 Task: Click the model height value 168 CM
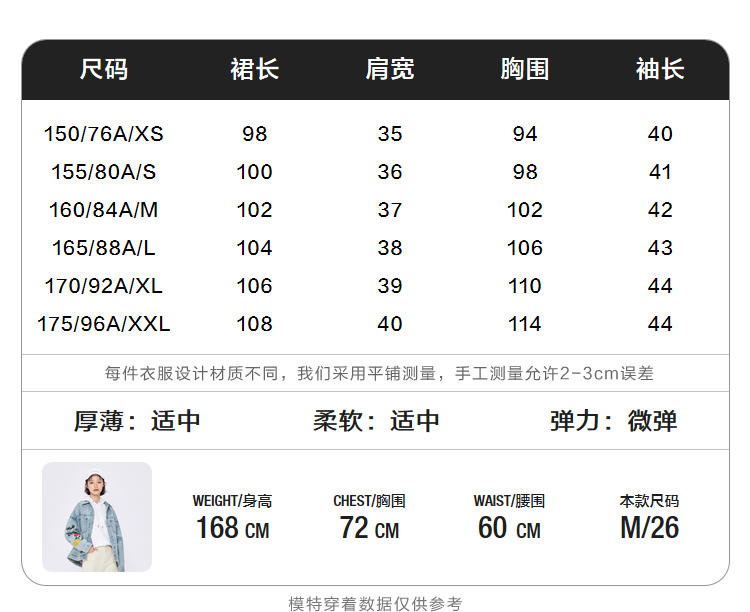(x=232, y=528)
